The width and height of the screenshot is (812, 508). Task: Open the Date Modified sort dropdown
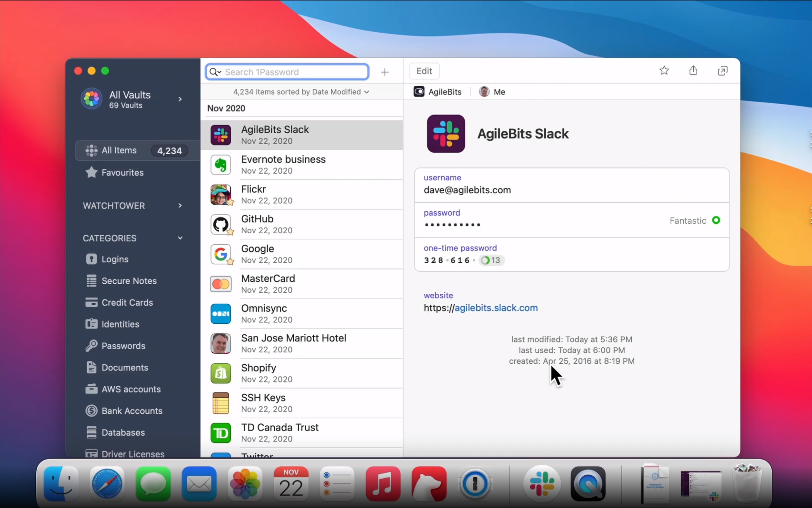click(300, 92)
